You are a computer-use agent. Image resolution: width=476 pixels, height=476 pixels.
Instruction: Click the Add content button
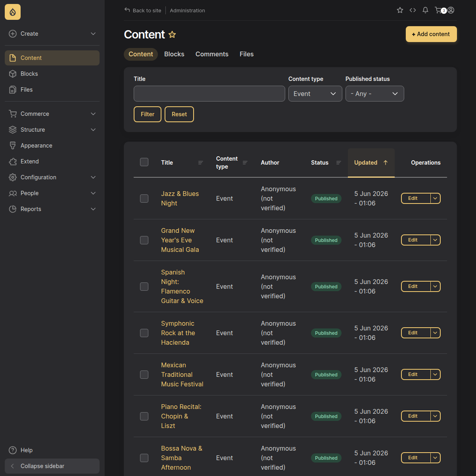tap(431, 34)
